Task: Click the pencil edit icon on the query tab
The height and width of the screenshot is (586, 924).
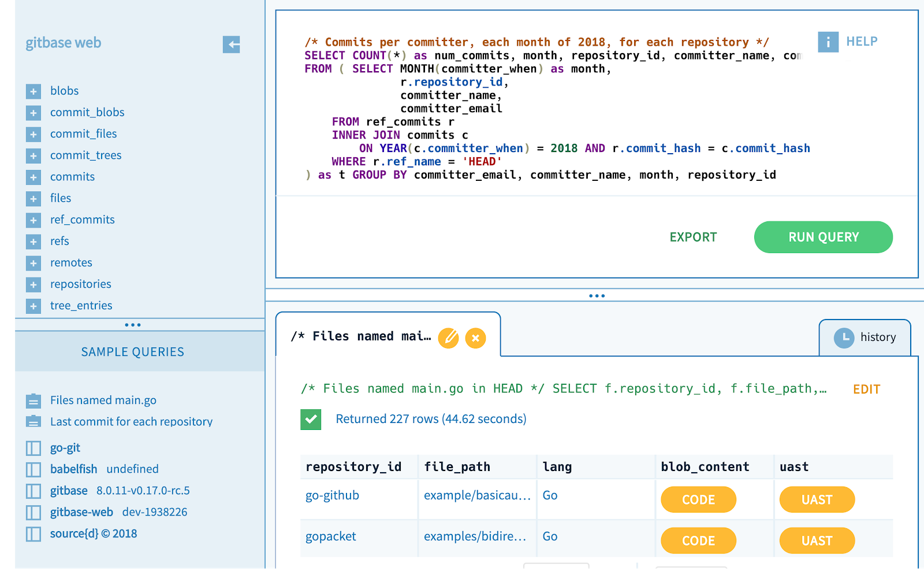Action: 450,337
